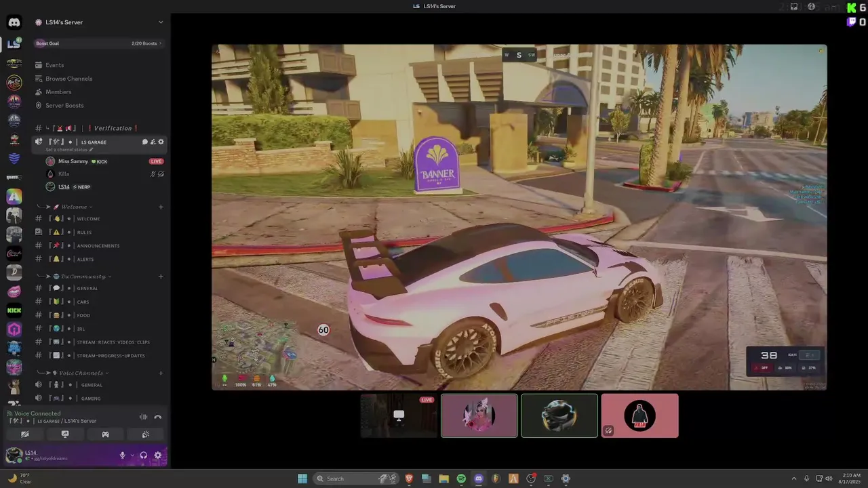Viewport: 868px width, 488px height.
Task: Open microphone input options dropdown arrow
Action: point(132,455)
